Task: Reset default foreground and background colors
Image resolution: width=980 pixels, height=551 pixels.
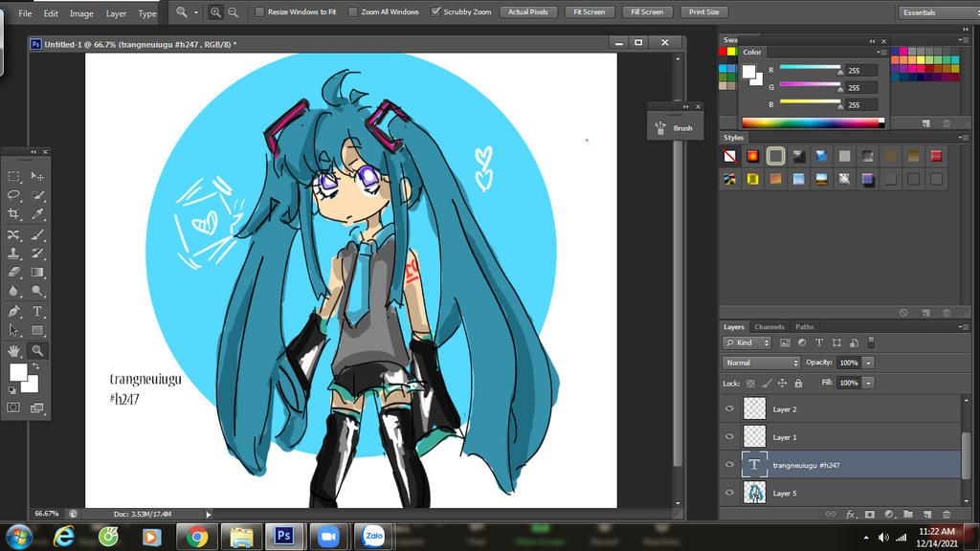Action: [x=11, y=390]
